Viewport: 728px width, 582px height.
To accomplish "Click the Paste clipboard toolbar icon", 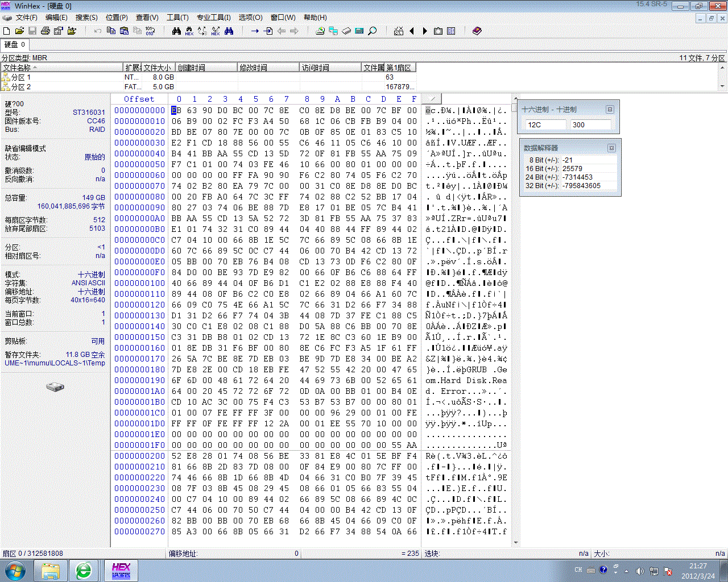I will tap(124, 31).
